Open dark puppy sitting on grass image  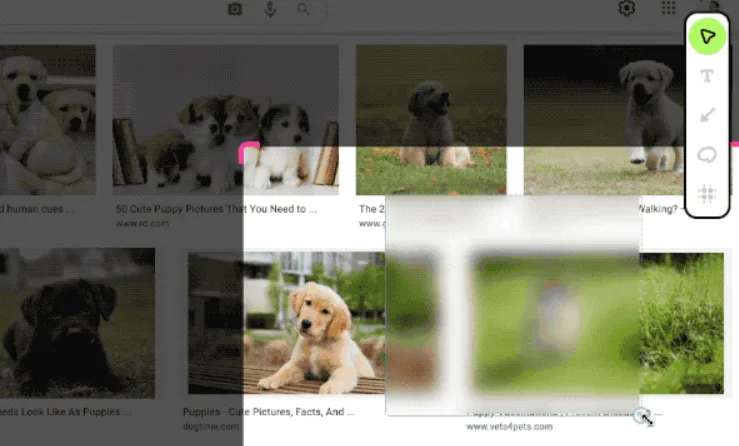431,120
